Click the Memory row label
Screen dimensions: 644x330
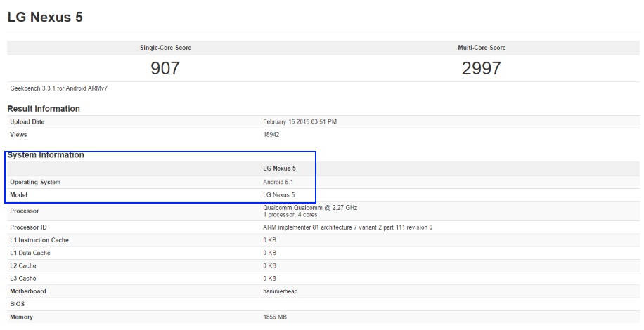point(21,317)
